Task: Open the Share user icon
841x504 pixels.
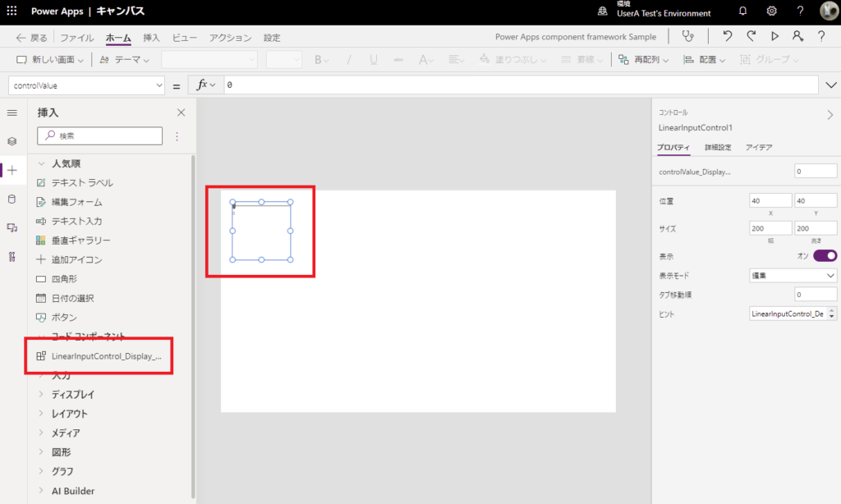Action: pos(797,36)
